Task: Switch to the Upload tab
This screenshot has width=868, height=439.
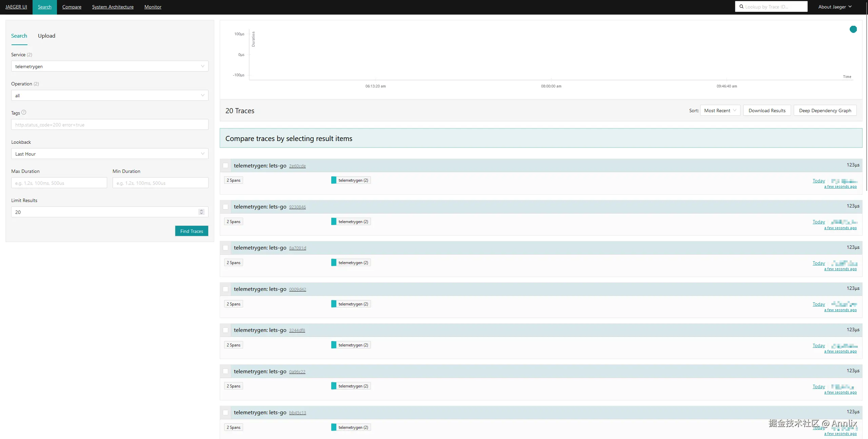Action: click(x=46, y=36)
